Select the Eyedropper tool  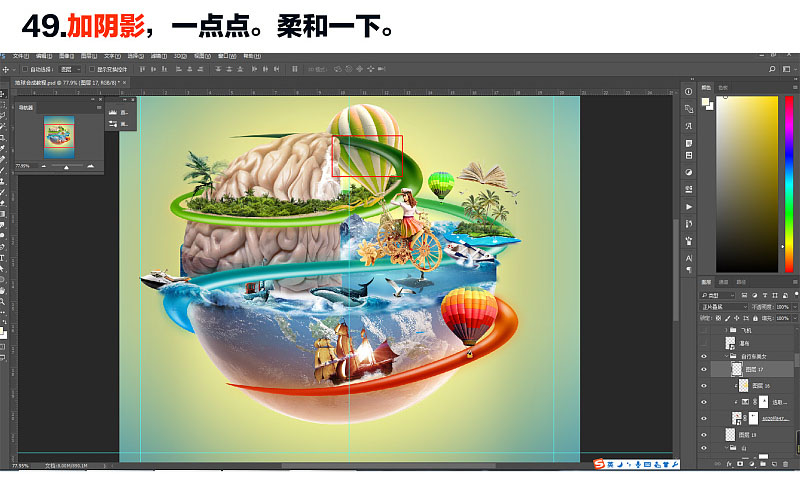tap(3, 148)
